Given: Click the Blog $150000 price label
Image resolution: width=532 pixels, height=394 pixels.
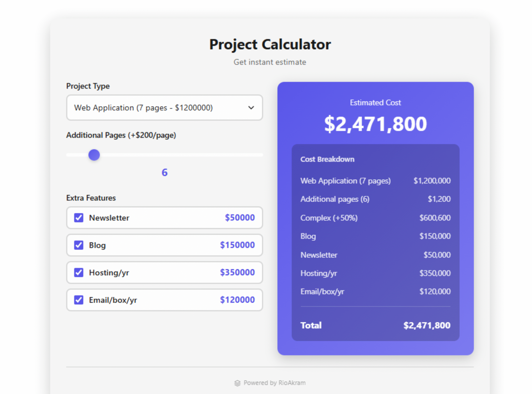Looking at the screenshot, I should pyautogui.click(x=237, y=245).
